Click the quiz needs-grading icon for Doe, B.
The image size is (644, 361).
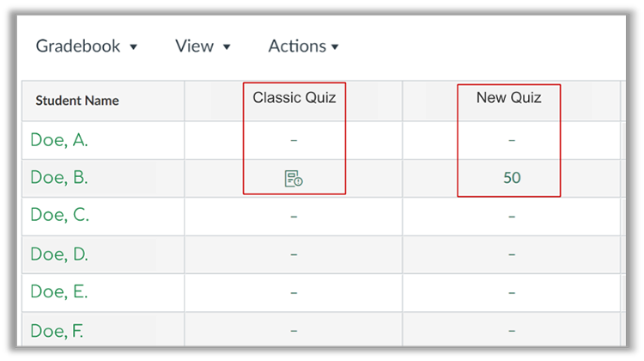pyautogui.click(x=294, y=179)
